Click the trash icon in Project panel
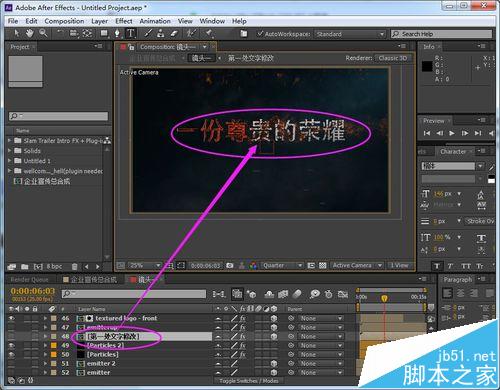500x390 pixels. [x=75, y=267]
